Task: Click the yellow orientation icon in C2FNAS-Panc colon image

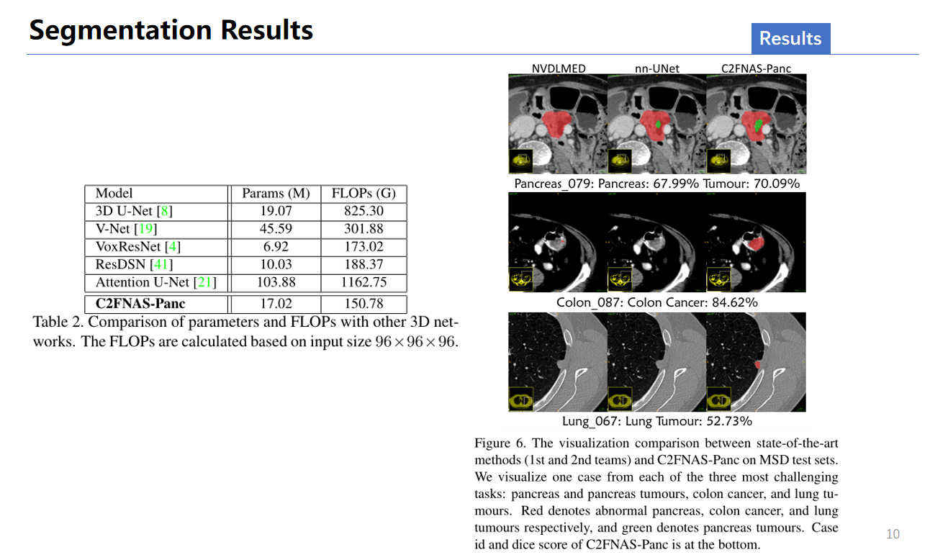Action: pos(719,279)
